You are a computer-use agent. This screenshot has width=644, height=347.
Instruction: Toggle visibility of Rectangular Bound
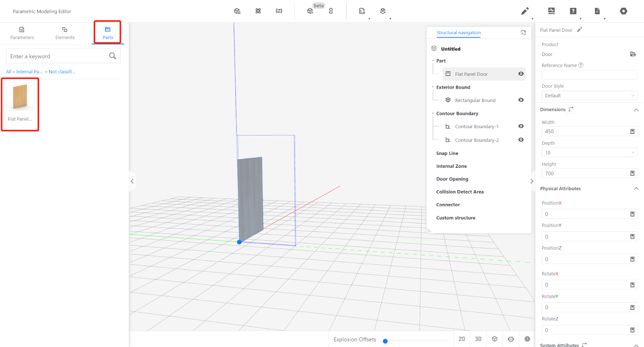[x=521, y=100]
